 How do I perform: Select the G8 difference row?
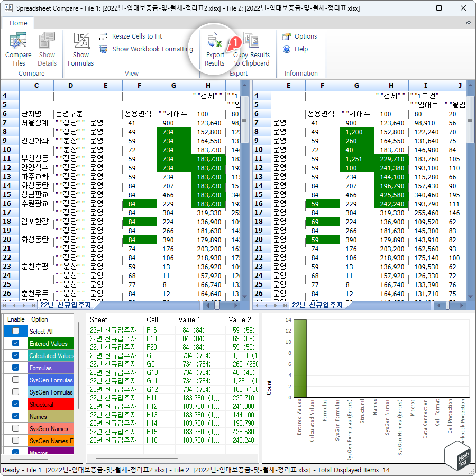[x=172, y=355]
